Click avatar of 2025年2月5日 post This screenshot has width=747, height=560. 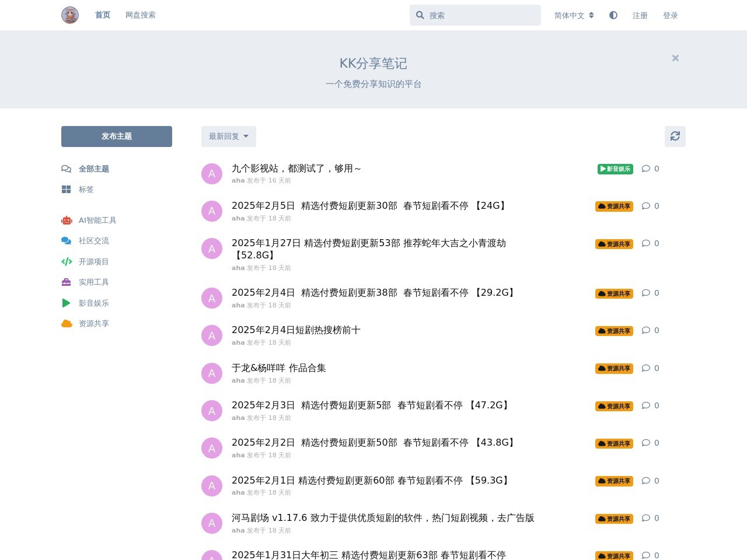coord(212,211)
